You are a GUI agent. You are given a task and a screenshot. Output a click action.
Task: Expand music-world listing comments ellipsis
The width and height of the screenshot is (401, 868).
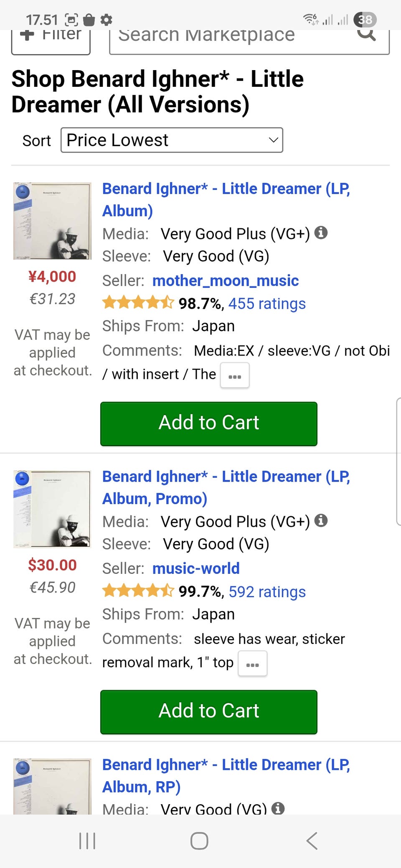(x=252, y=664)
